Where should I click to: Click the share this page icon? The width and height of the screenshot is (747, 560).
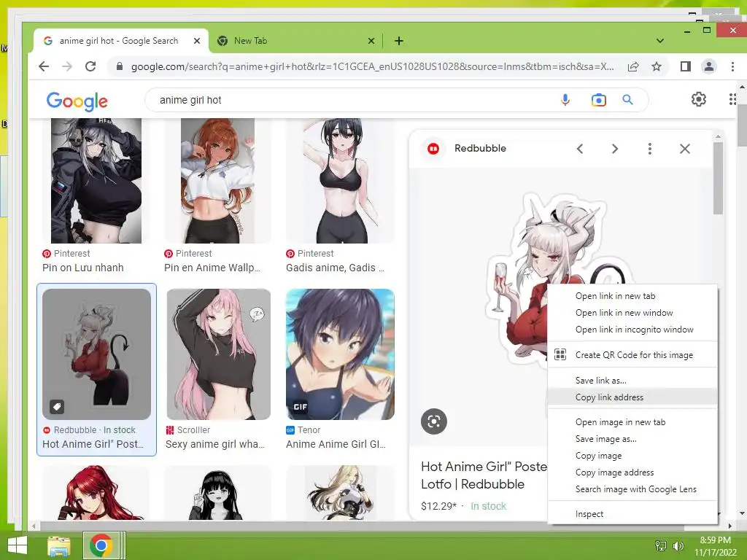coord(633,66)
